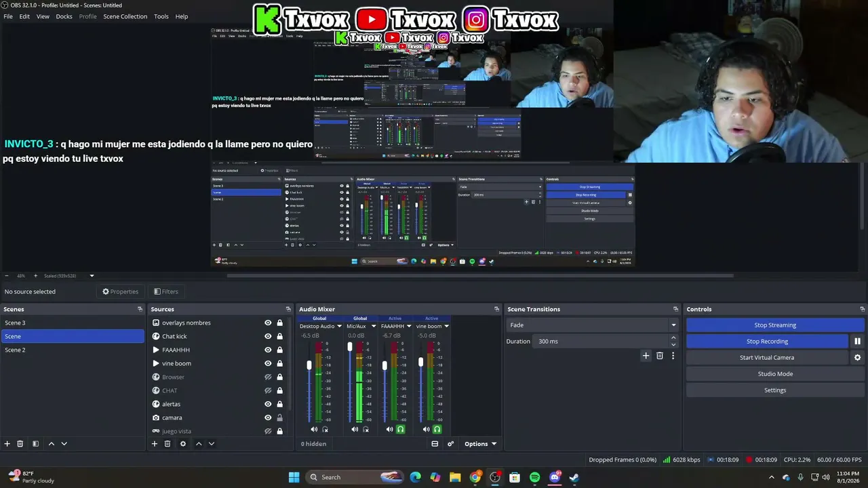Show the hidden CHAT source
Screen dimensions: 868x488
pos(268,390)
